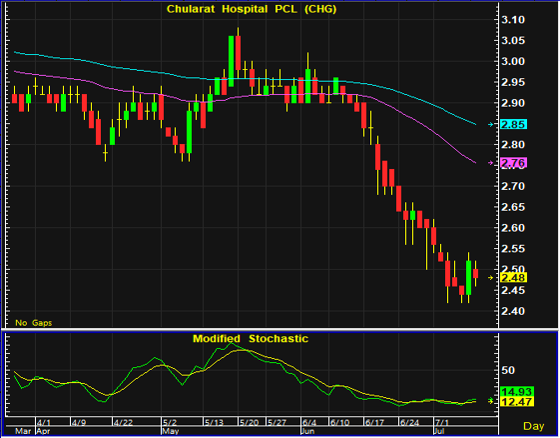Viewport: 560px width, 438px height.
Task: Click the 7/1 date marker
Action: [442, 423]
